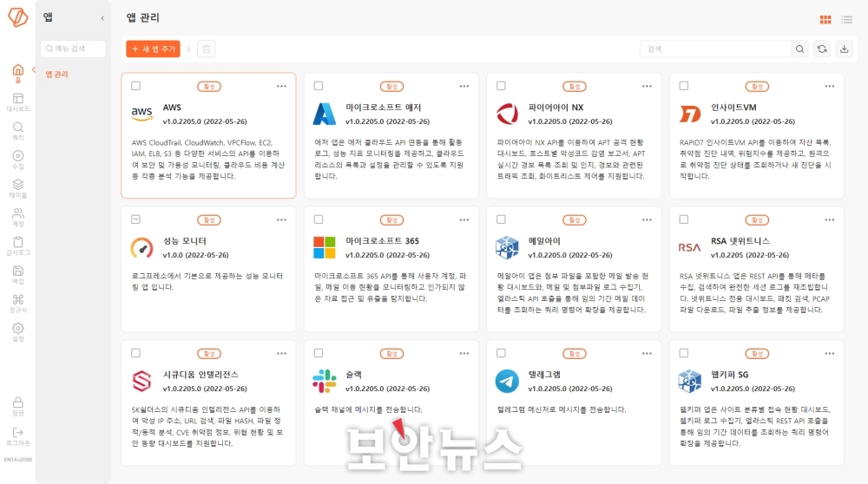868x484 pixels.
Task: Open the 파이어아이 NX card more-options menu
Action: coord(648,86)
